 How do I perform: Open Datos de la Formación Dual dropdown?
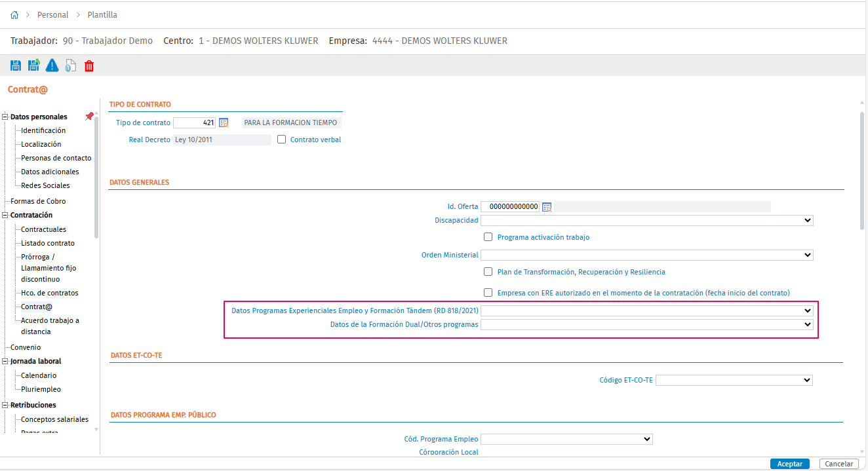click(647, 324)
